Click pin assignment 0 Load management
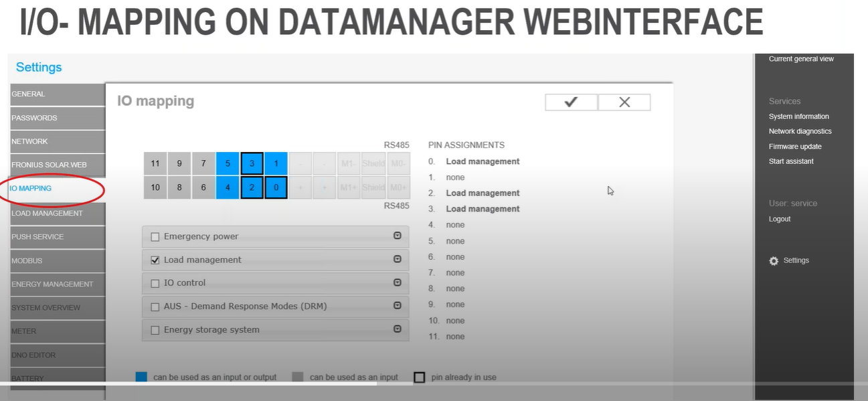The image size is (868, 401). pos(483,161)
